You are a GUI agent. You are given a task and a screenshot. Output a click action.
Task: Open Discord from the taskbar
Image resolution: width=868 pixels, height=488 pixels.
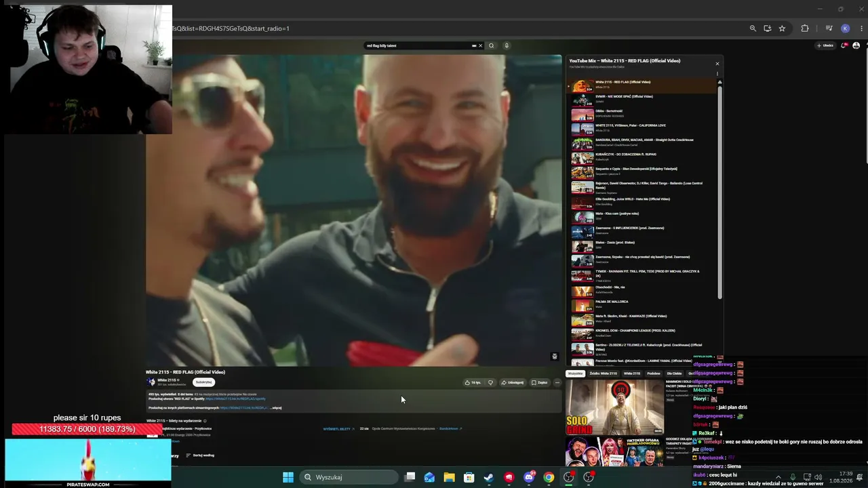coord(529,477)
